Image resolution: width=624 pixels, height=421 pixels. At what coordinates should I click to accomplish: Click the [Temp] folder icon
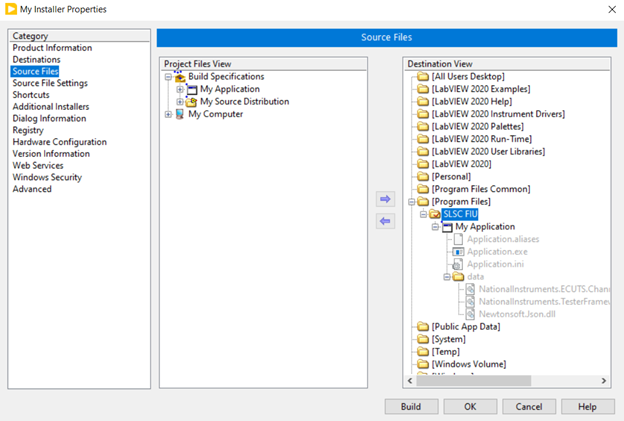point(423,352)
